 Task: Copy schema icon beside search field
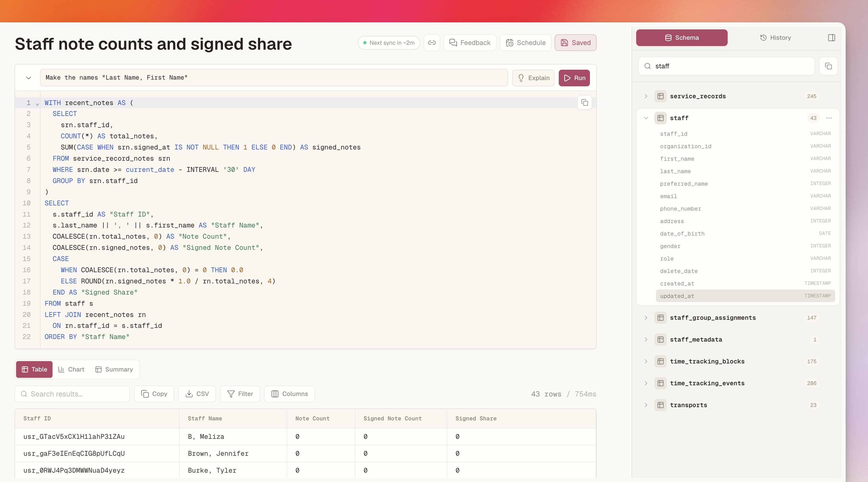(x=828, y=66)
